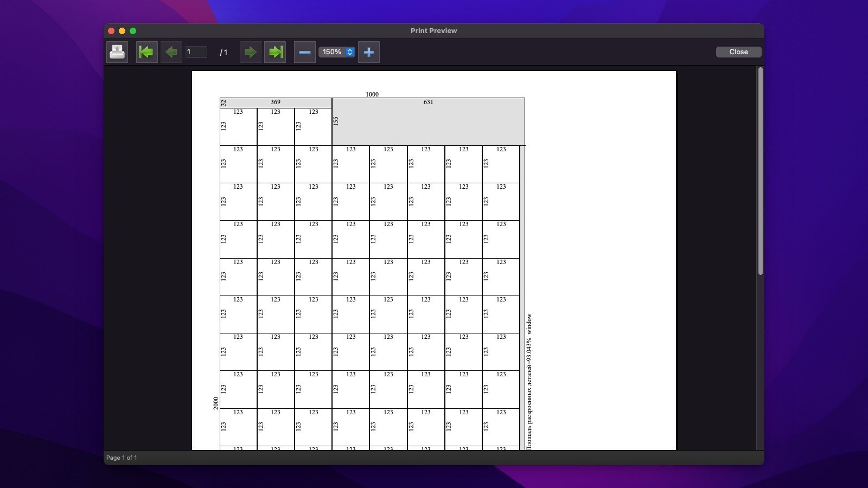Image resolution: width=868 pixels, height=488 pixels.
Task: Click the current page number field
Action: click(x=196, y=52)
